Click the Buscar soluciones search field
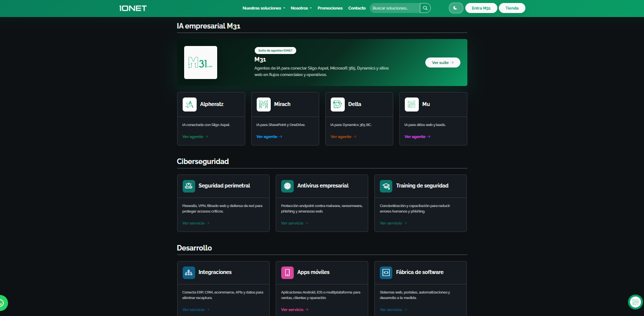This screenshot has width=644, height=316. click(394, 8)
